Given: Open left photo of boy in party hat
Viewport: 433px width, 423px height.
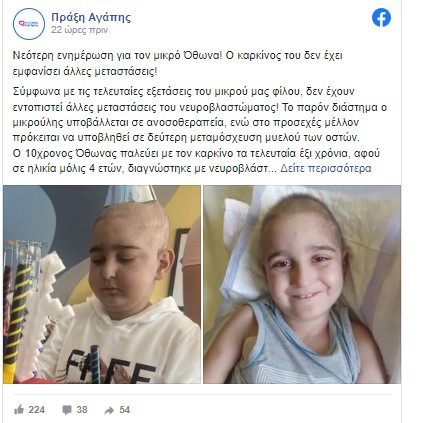Looking at the screenshot, I should tap(102, 284).
